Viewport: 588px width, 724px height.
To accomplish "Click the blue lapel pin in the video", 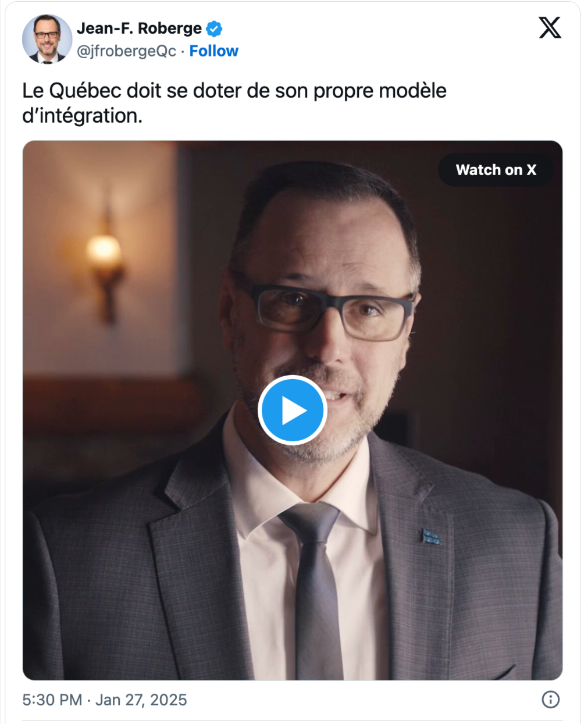I will (x=431, y=537).
